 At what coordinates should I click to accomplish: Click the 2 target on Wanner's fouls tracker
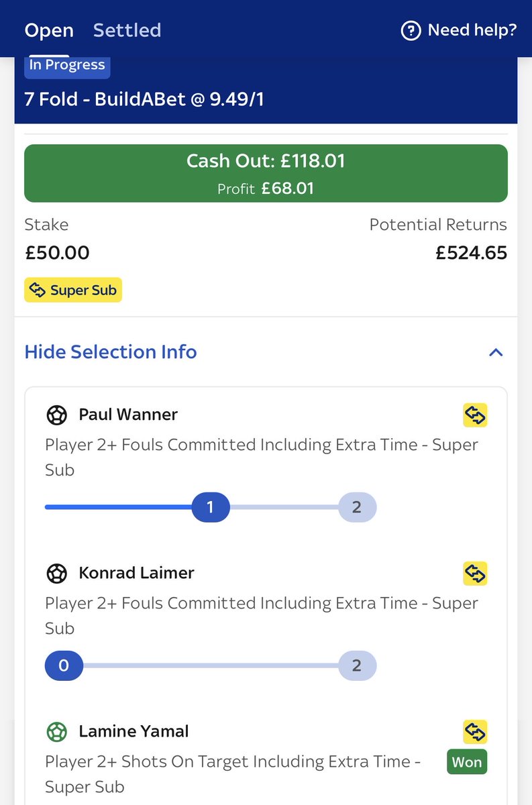357,508
